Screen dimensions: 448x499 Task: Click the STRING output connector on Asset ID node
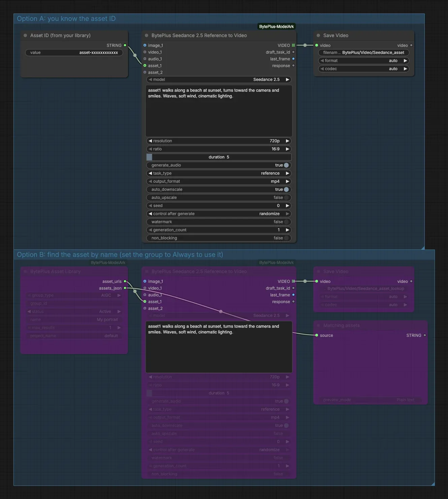click(x=125, y=45)
